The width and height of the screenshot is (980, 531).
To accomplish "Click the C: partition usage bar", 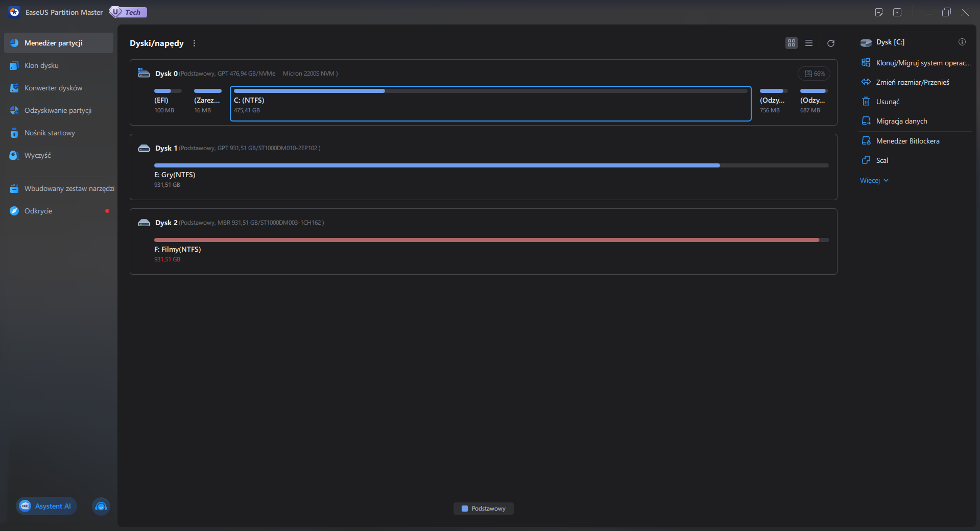I will point(490,91).
